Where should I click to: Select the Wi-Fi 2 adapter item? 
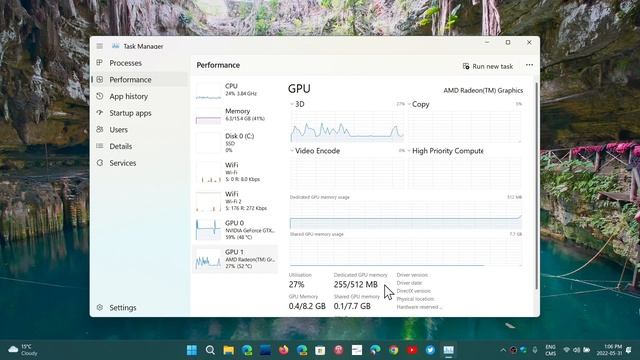pos(235,201)
